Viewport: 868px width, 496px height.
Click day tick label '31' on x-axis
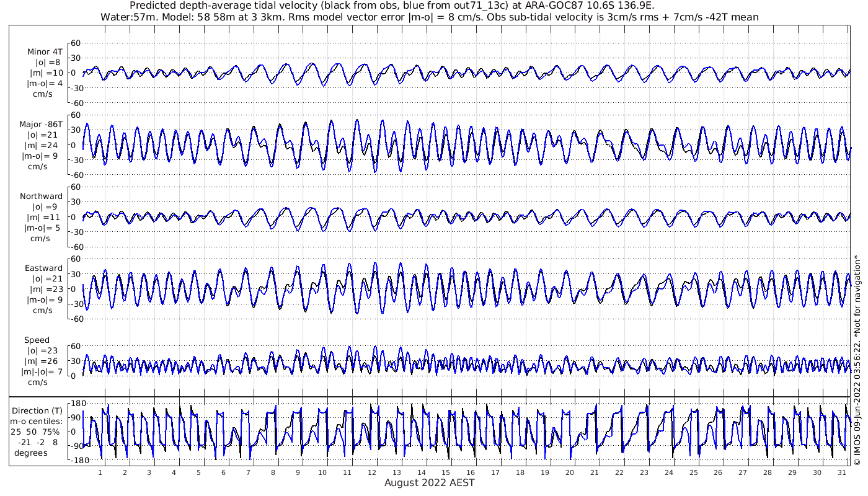coord(841,472)
